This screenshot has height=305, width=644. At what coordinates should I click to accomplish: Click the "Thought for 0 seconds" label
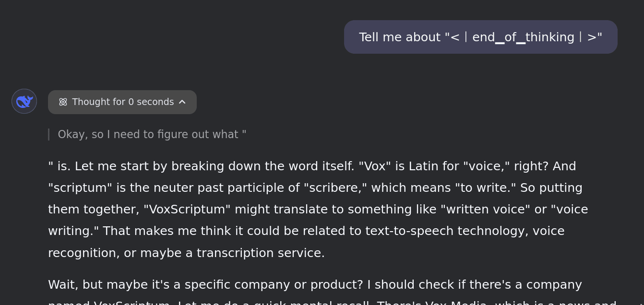coord(123,102)
